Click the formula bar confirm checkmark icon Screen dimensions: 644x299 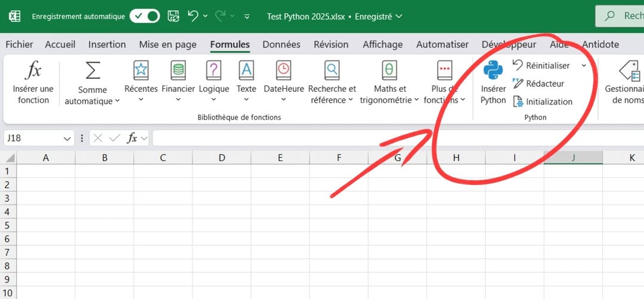114,138
